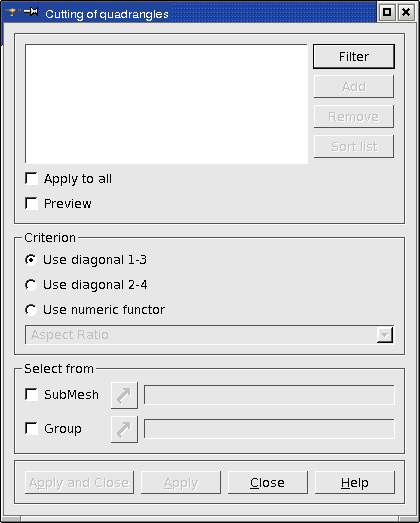
Task: Maximize the Cutting of quadrangles dialog
Action: (x=387, y=12)
